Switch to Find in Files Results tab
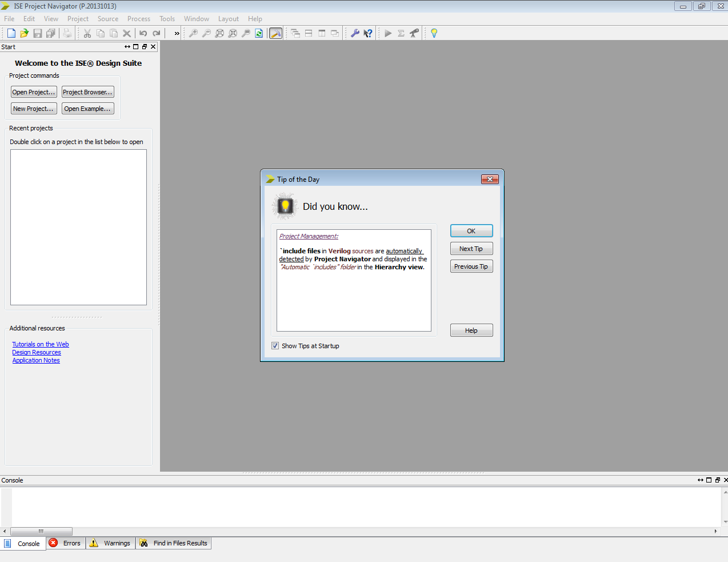This screenshot has width=728, height=562. coord(173,543)
